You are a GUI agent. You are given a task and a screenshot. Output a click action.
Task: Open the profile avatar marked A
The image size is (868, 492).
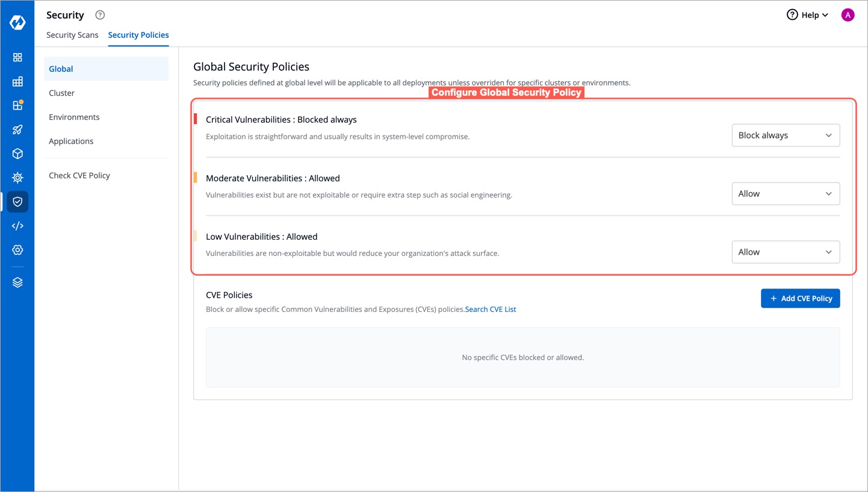click(x=848, y=14)
